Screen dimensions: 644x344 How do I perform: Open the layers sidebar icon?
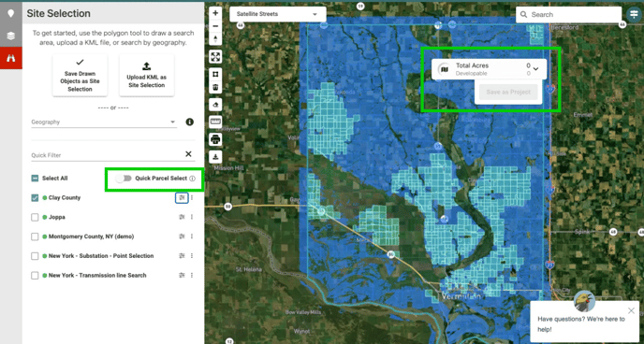click(x=11, y=36)
